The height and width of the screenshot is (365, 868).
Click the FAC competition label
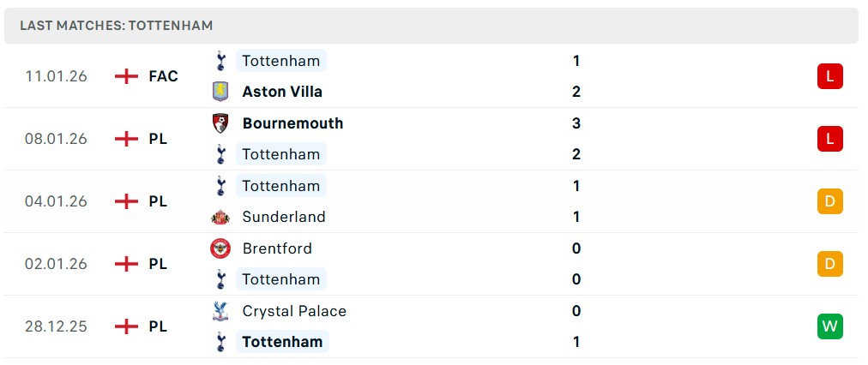coord(163,76)
